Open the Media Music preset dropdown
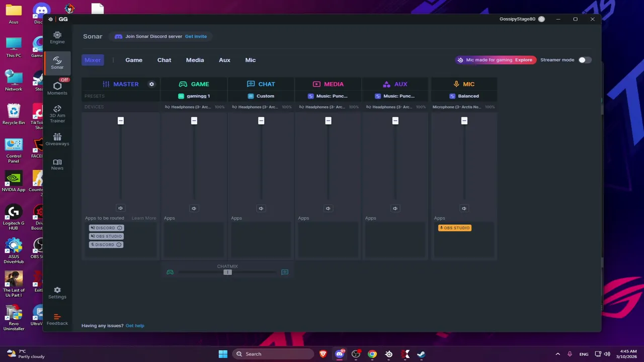This screenshot has width=644, height=362. point(328,96)
